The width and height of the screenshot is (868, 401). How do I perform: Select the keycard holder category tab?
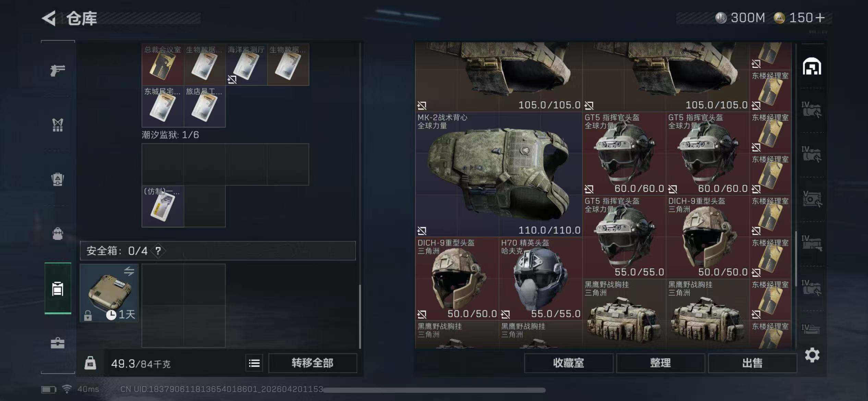[x=58, y=289]
